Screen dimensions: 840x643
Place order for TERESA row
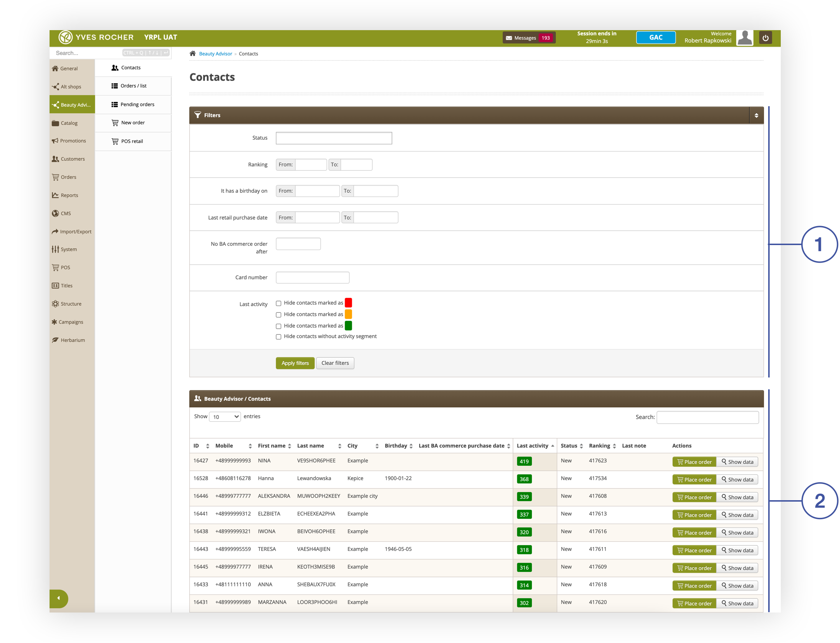point(694,550)
